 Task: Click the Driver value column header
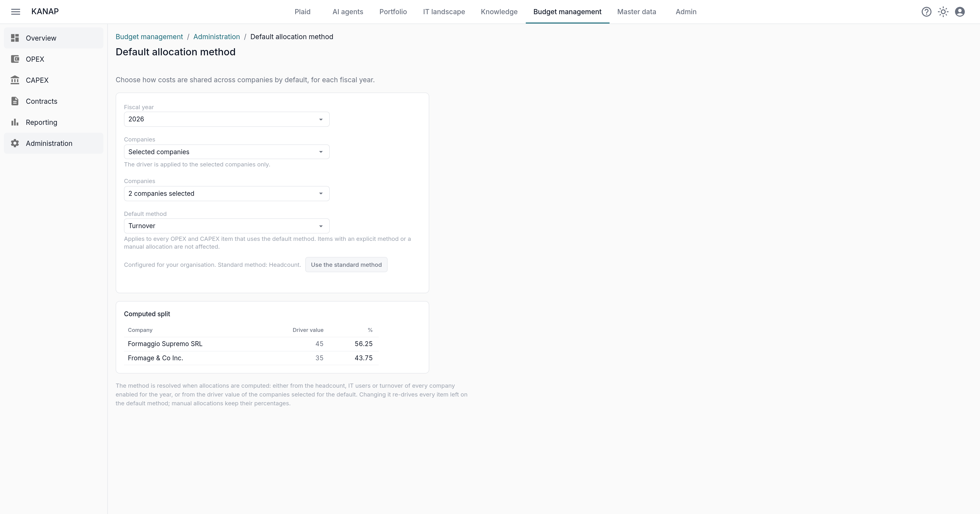click(x=308, y=330)
